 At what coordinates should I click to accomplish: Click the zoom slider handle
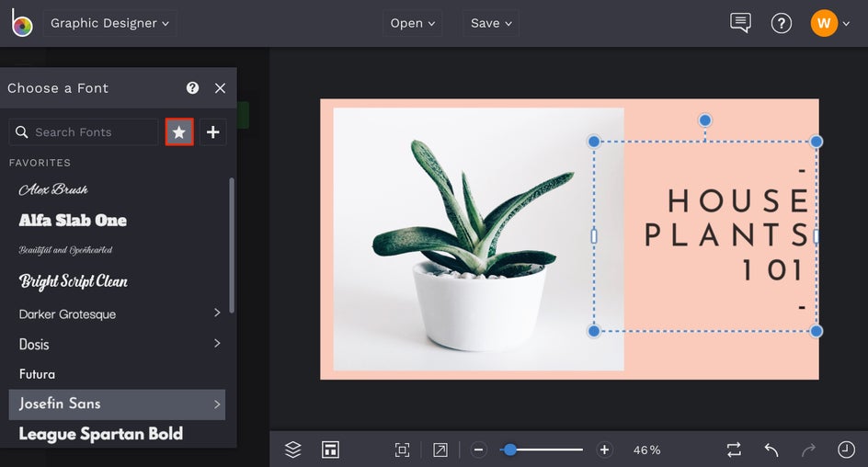pos(510,450)
